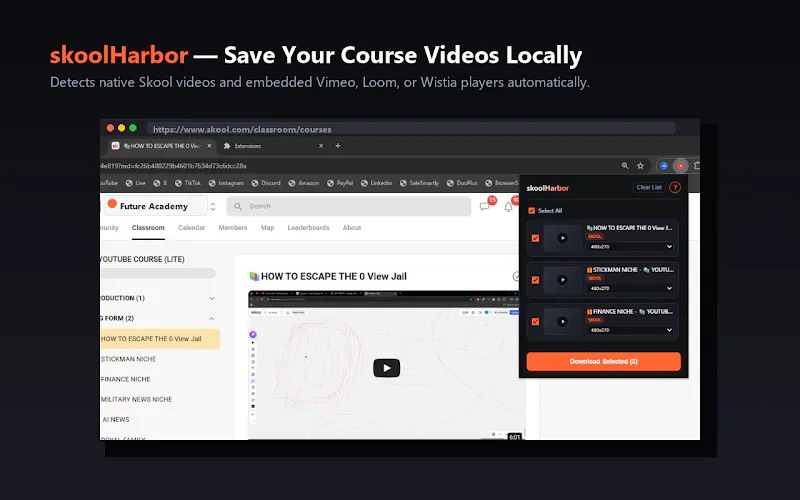
Task: Click the course progress bar under title
Action: coord(158,273)
